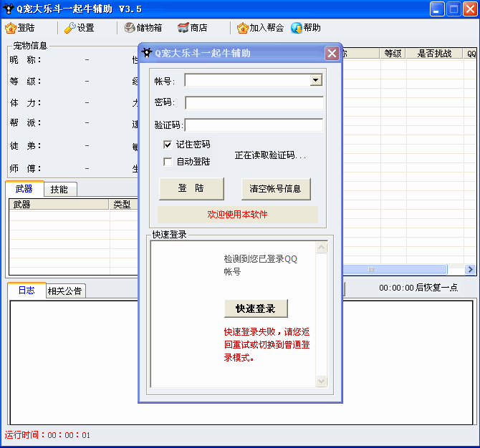Screen dimensions: 480x448
Task: Close the login dialog
Action: click(x=332, y=54)
